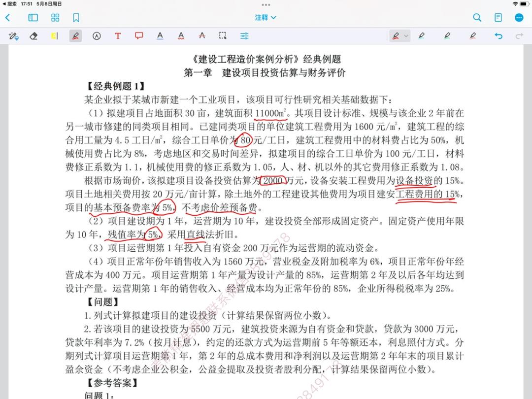Viewport: 532px width, 399px height.
Task: Open annotation stroke settings sliders
Action: [244, 35]
